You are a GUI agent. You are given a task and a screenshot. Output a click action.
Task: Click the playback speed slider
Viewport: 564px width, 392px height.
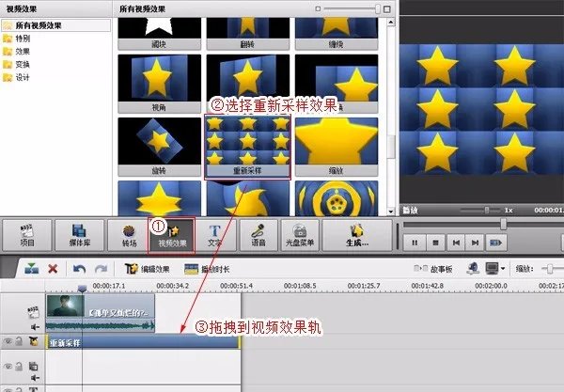click(487, 209)
